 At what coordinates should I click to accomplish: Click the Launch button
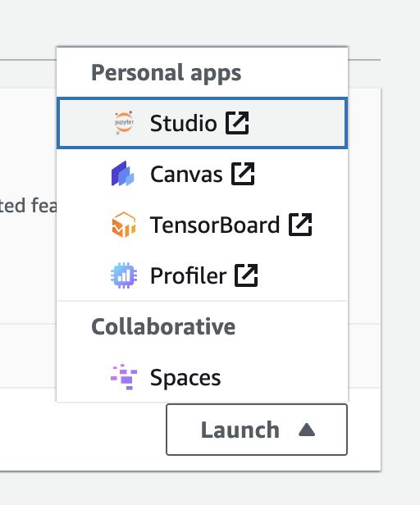tap(257, 430)
